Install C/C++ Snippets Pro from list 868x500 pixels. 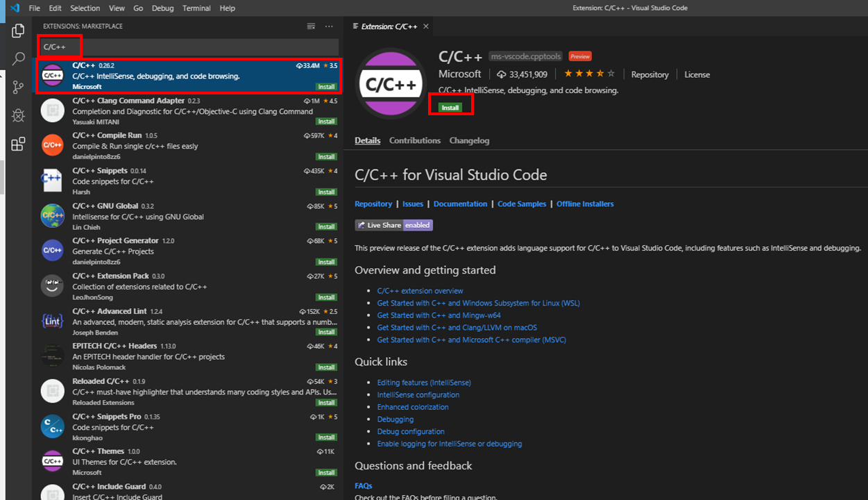coord(326,437)
